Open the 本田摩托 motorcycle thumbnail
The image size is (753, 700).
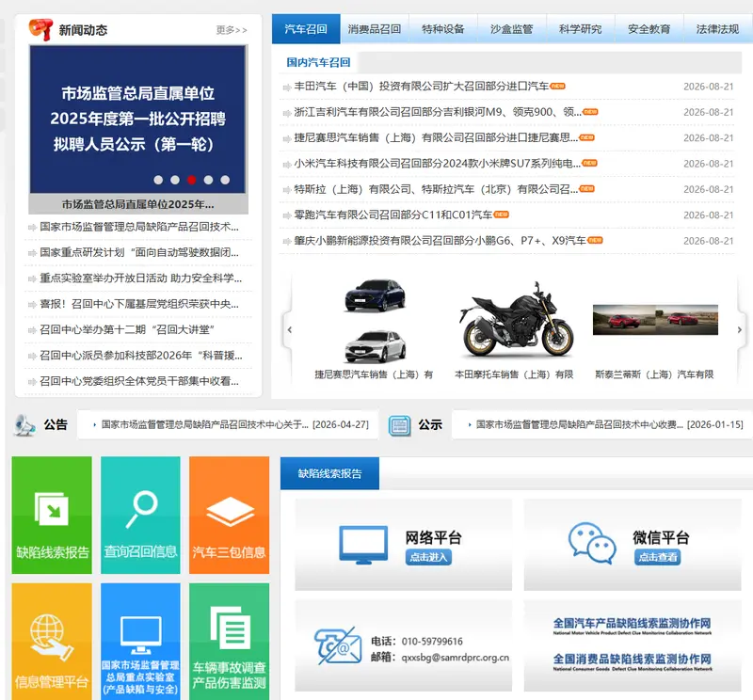tap(516, 319)
